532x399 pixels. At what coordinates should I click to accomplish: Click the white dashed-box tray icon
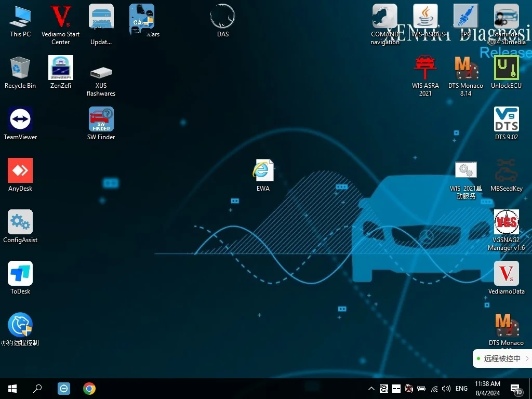coord(396,389)
